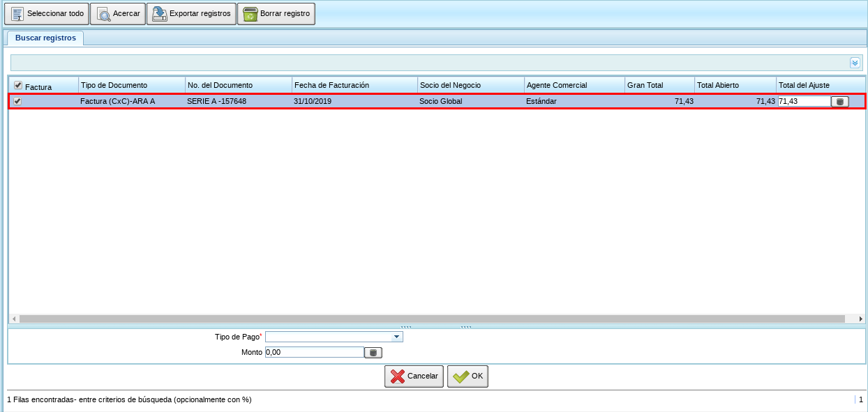Click Gran Total column header
Viewport: 868px width, 412px height.
pos(659,85)
